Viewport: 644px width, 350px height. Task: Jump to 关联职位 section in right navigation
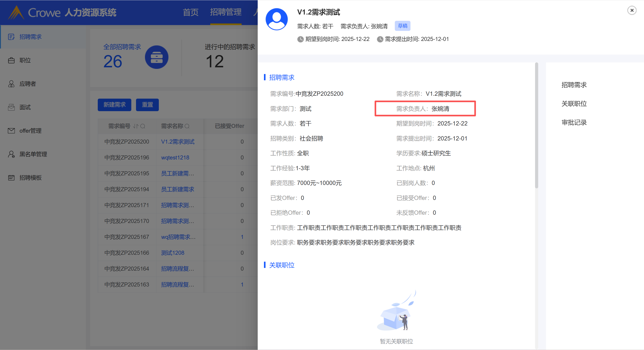tap(574, 104)
